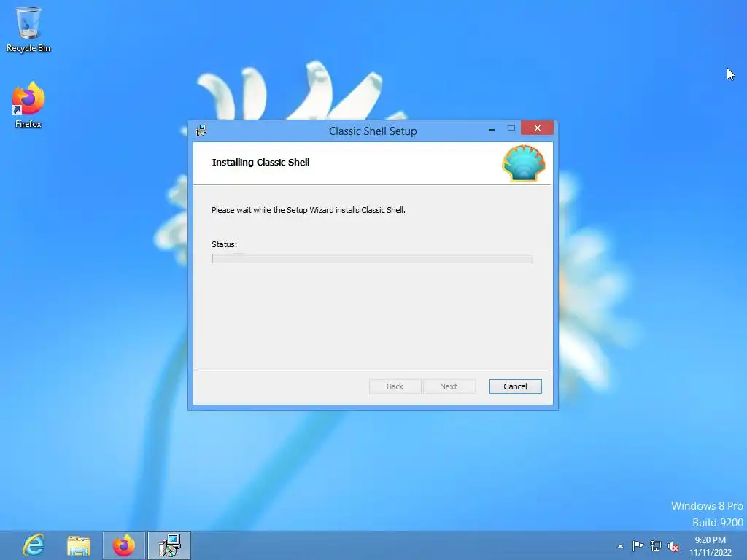Click the Classic Shell seashell logo
This screenshot has width=747, height=560.
coord(524,163)
